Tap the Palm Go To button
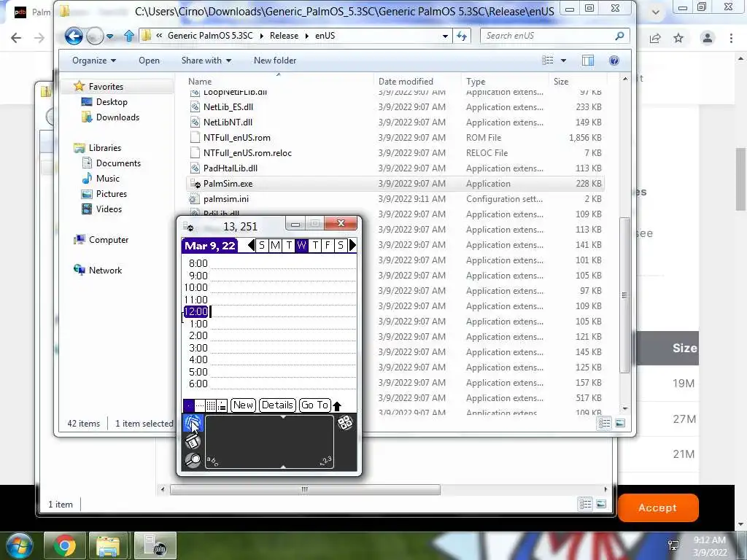The height and width of the screenshot is (560, 747). (x=315, y=405)
